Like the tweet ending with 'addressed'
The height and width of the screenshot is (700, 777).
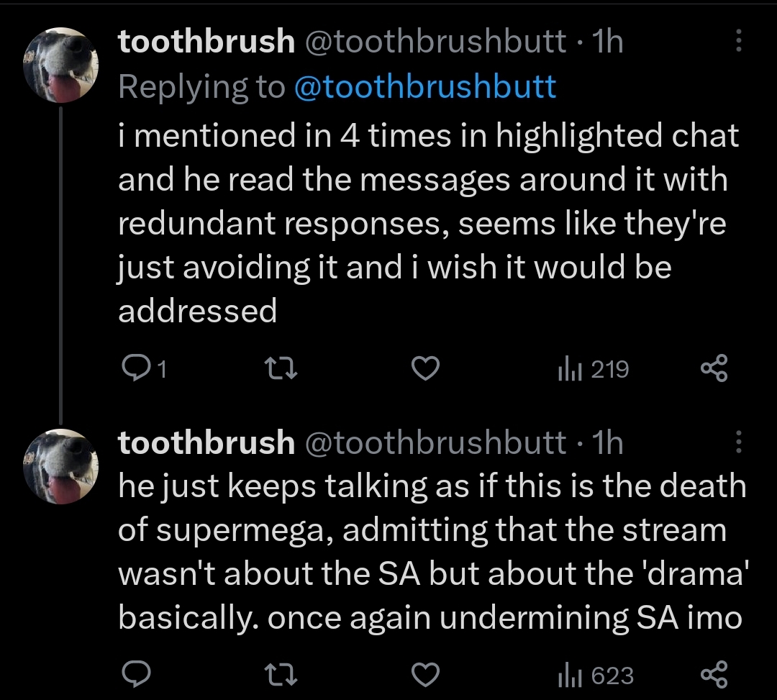coord(426,368)
